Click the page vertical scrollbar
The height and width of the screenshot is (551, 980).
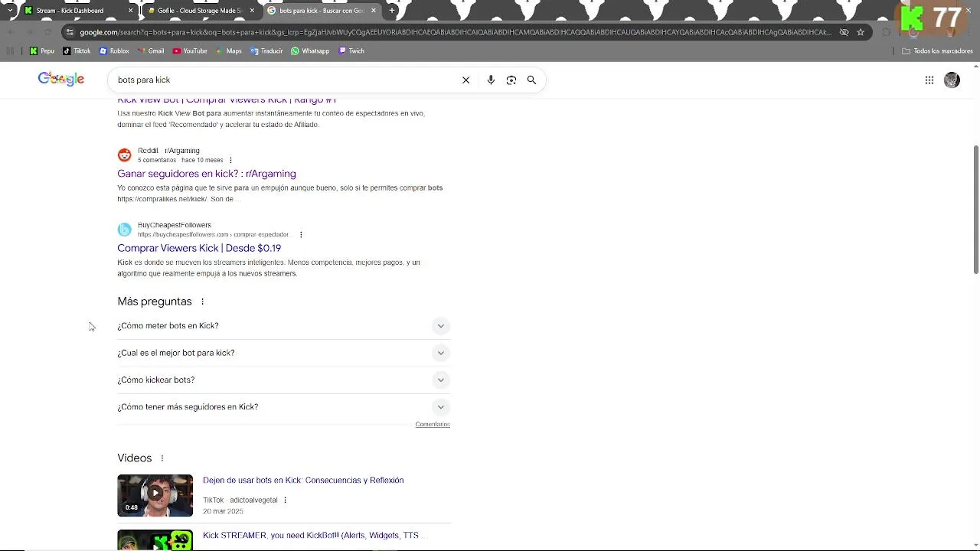click(x=975, y=208)
